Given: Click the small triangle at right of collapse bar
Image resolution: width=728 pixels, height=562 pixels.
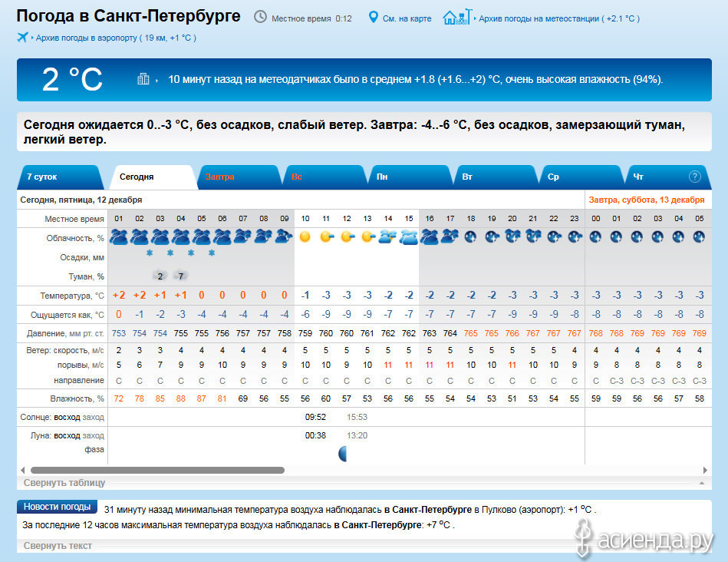Looking at the screenshot, I should point(700,483).
